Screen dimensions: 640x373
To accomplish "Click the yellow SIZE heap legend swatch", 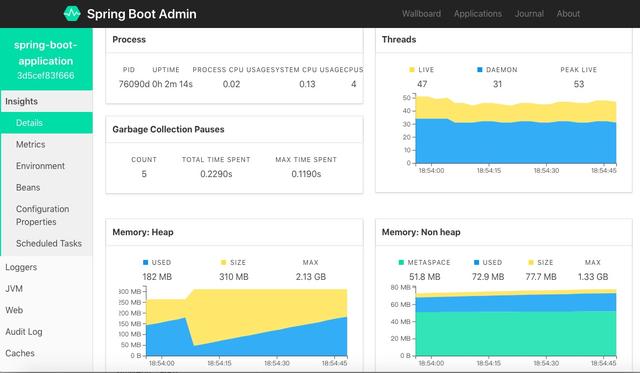I will (223, 262).
